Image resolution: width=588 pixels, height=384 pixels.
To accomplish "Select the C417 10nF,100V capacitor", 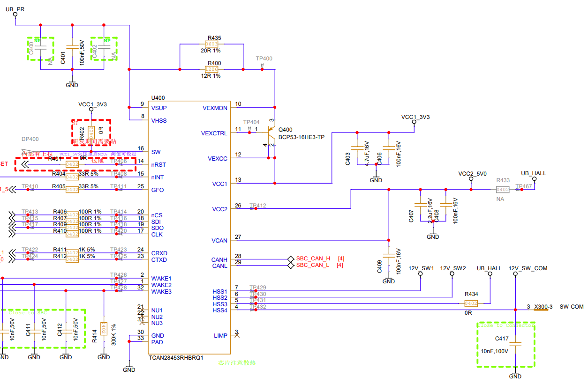I will [x=515, y=345].
